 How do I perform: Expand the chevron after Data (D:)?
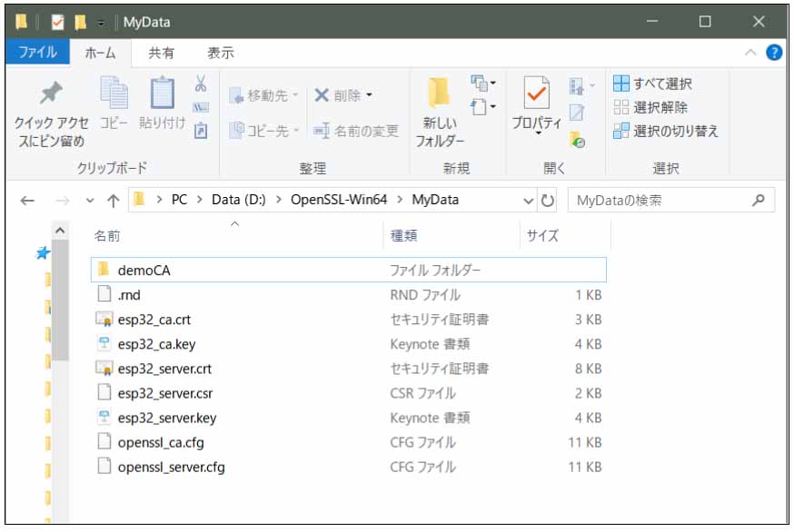pos(279,201)
